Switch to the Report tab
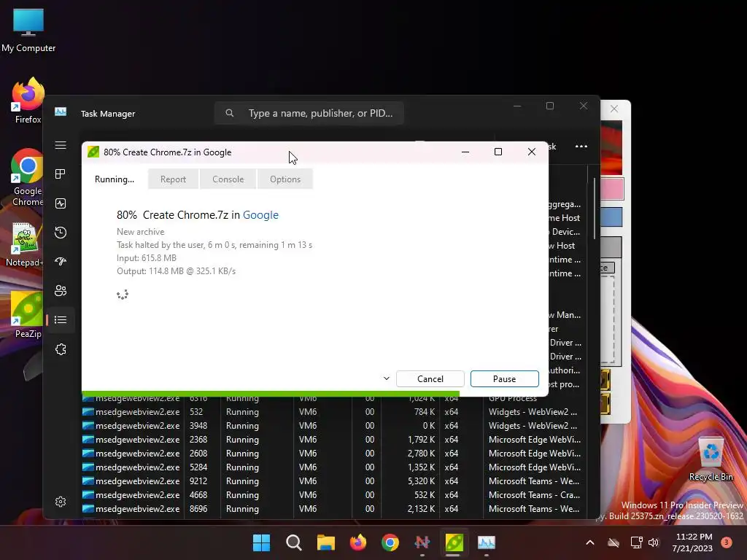747x560 pixels. coord(173,179)
